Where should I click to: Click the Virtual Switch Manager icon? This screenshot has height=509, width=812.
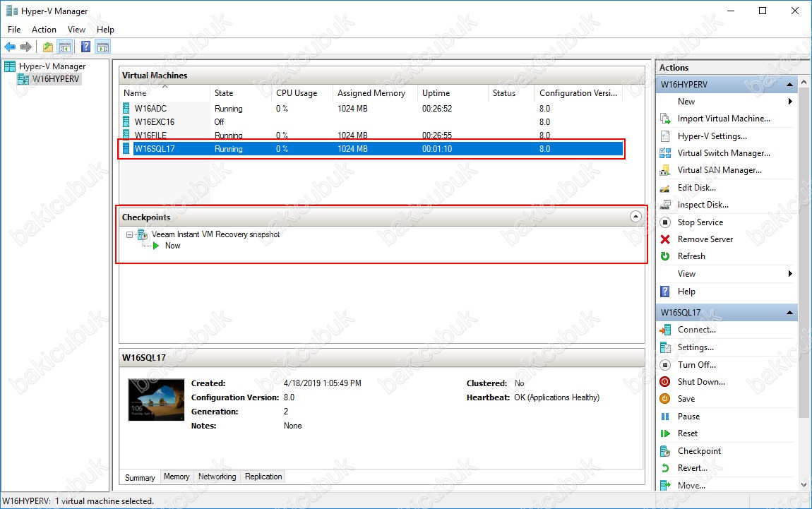[664, 153]
